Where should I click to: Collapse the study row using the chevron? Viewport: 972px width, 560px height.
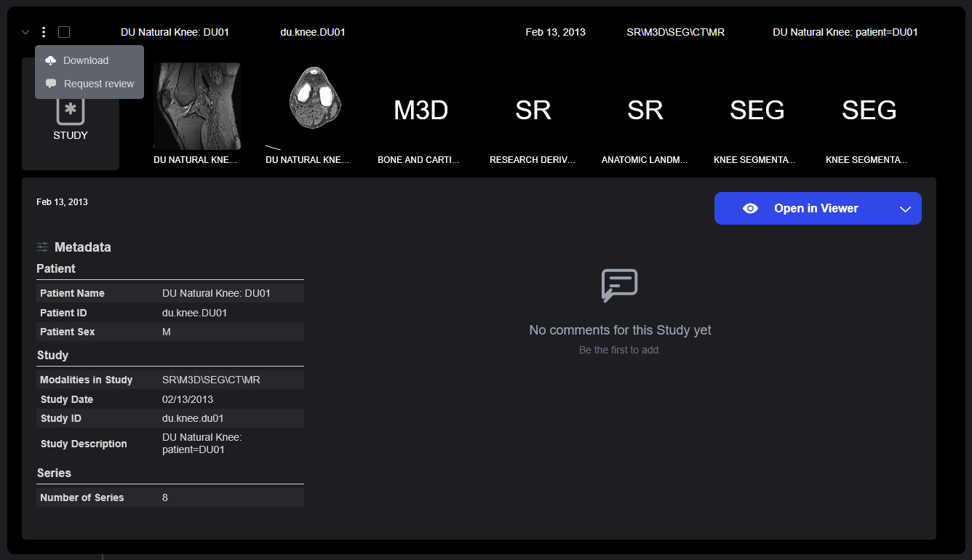tap(25, 32)
